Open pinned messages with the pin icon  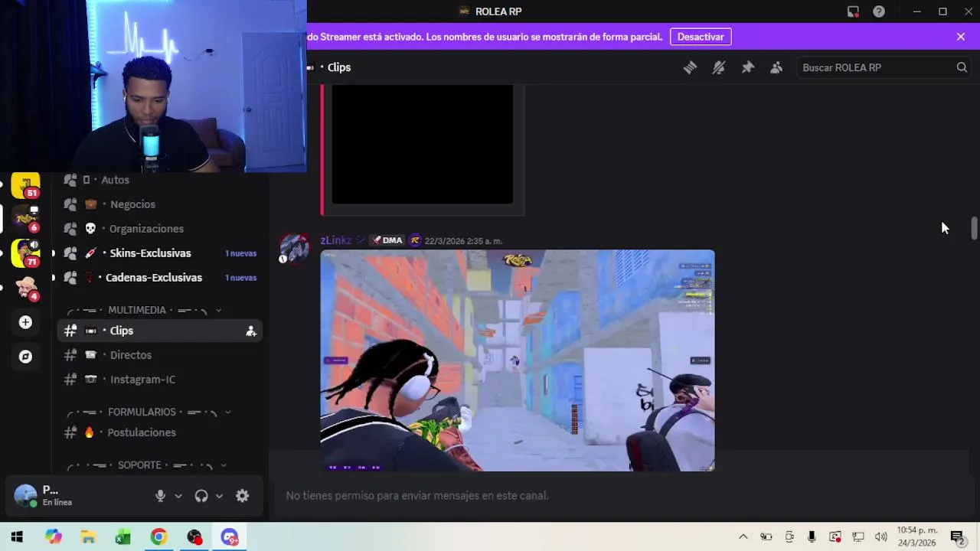click(748, 67)
